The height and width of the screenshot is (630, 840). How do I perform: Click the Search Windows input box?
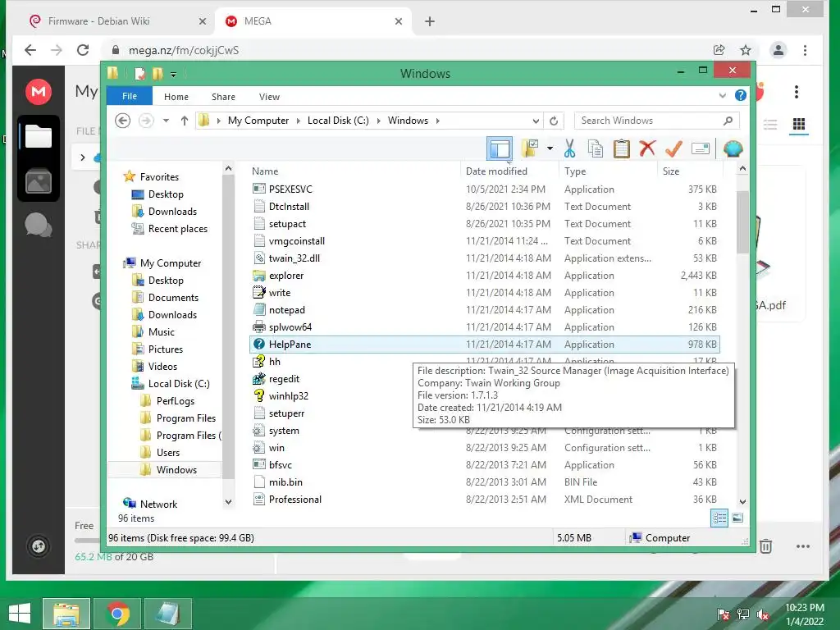(657, 121)
